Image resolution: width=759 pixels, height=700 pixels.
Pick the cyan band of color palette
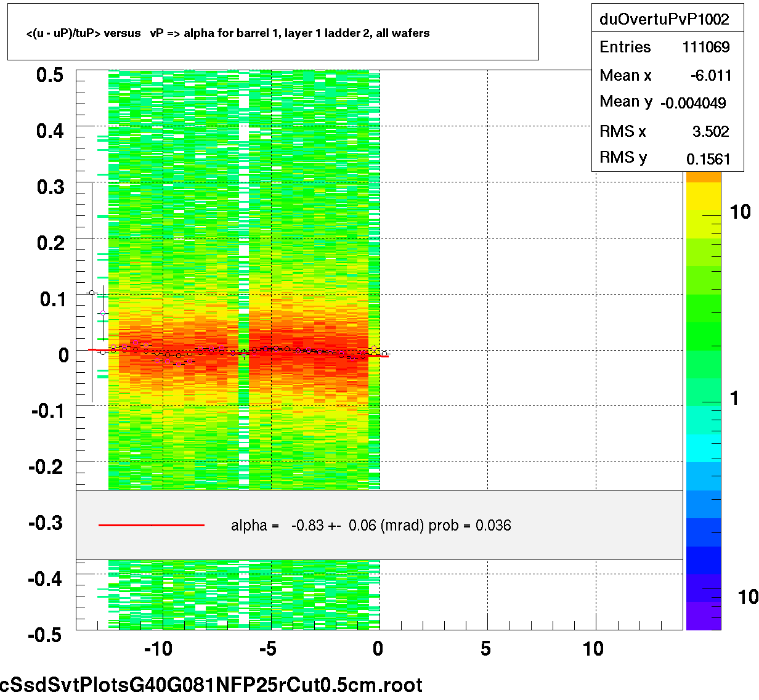(x=703, y=448)
